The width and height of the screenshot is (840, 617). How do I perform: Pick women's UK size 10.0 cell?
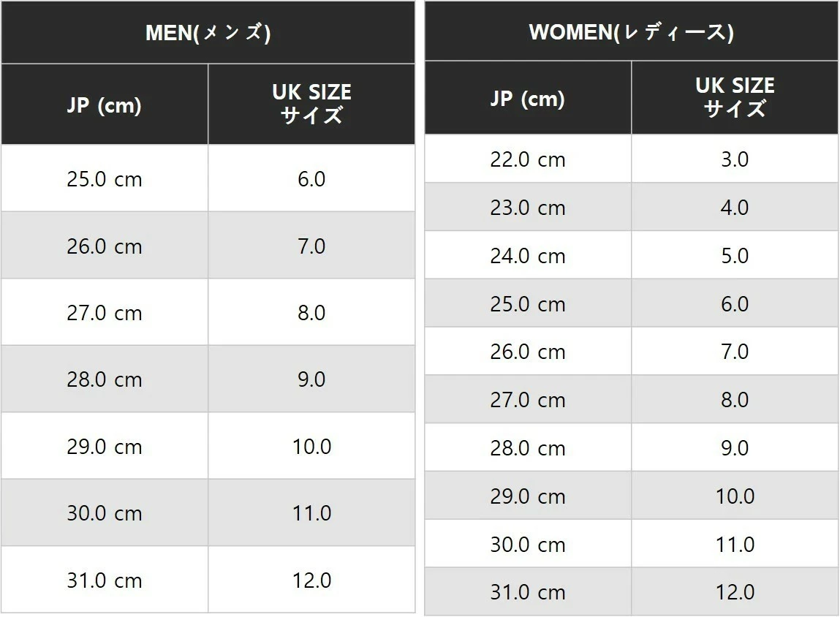[x=735, y=496]
